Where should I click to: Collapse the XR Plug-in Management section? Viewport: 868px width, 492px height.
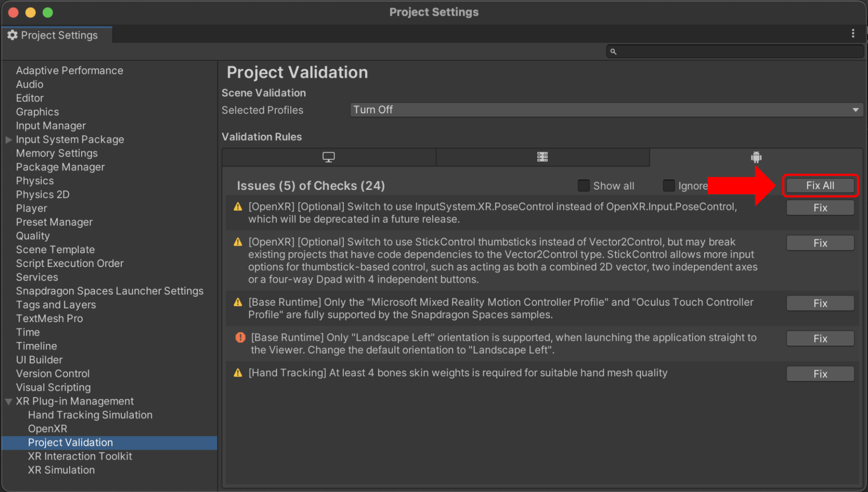tap(9, 402)
